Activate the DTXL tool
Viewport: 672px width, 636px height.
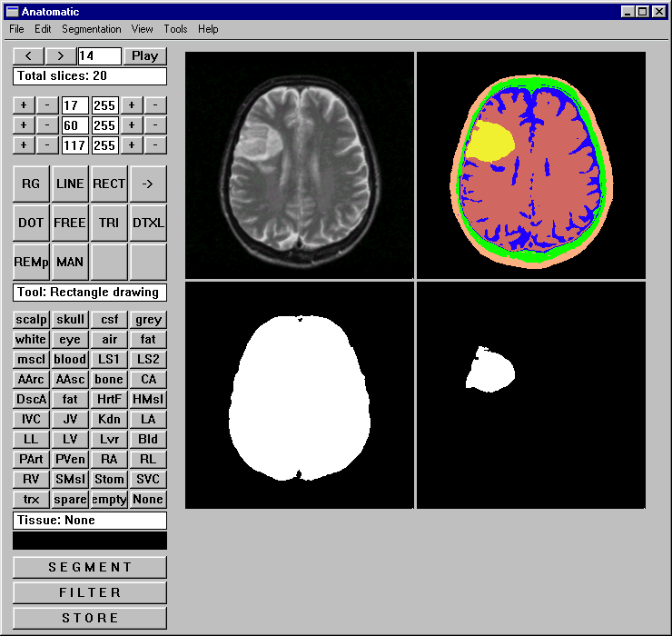click(148, 223)
